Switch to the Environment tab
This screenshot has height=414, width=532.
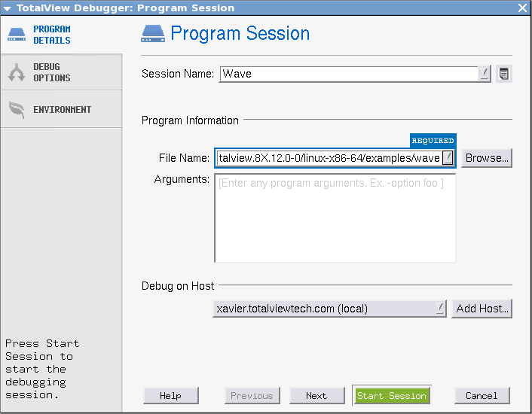coord(60,109)
